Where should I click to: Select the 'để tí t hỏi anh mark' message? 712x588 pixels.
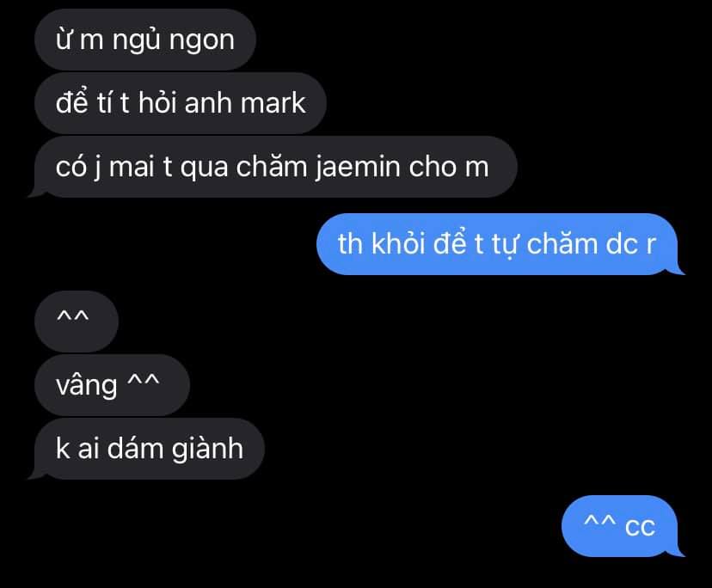[181, 103]
